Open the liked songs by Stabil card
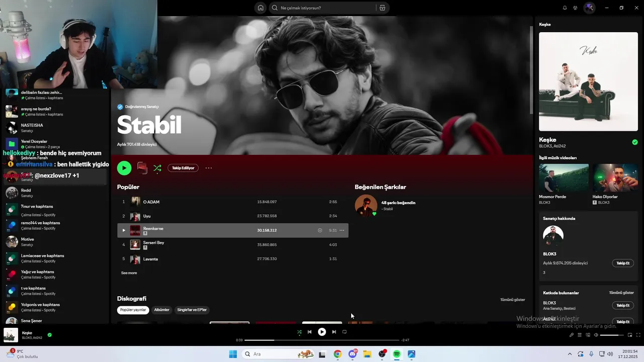The width and height of the screenshot is (644, 362). coord(366,206)
